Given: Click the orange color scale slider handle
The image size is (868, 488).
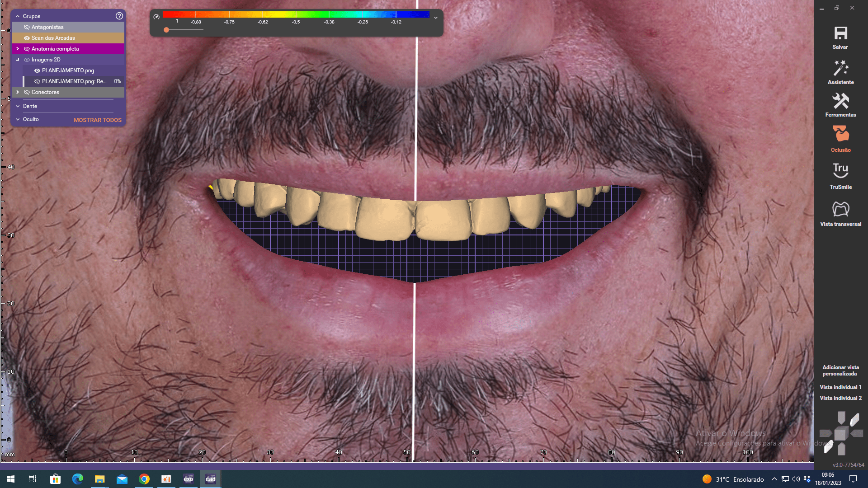Looking at the screenshot, I should pyautogui.click(x=166, y=30).
